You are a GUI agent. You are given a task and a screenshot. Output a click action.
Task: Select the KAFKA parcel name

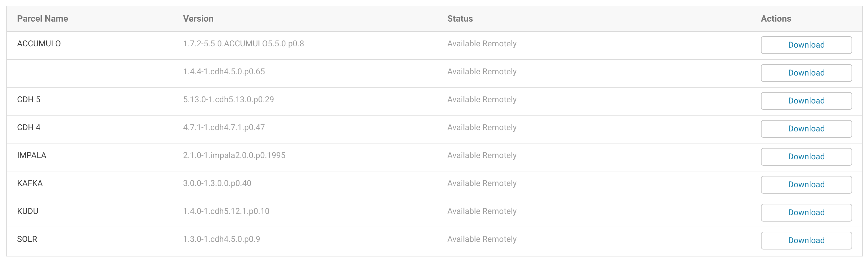click(30, 183)
